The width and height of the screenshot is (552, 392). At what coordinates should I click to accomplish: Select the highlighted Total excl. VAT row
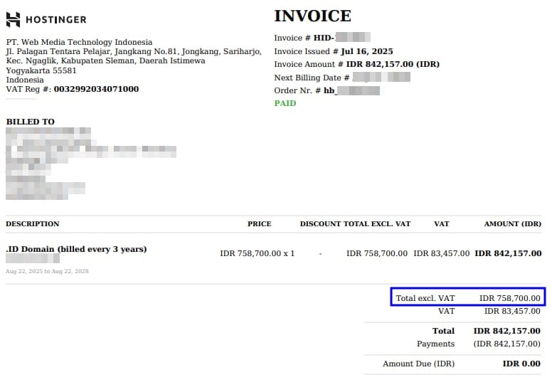click(467, 298)
